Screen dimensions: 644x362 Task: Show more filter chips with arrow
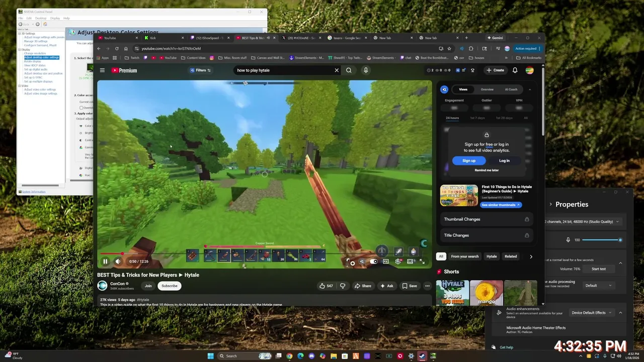click(x=531, y=256)
